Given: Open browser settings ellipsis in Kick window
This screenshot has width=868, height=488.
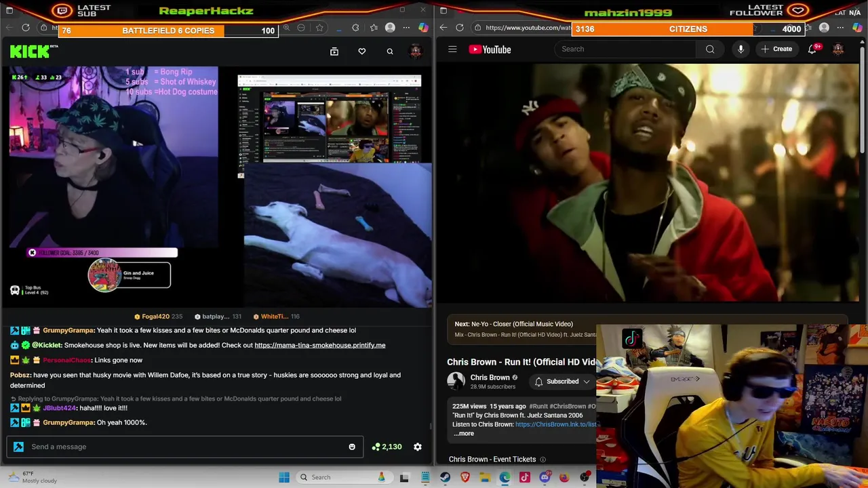Looking at the screenshot, I should (x=406, y=28).
